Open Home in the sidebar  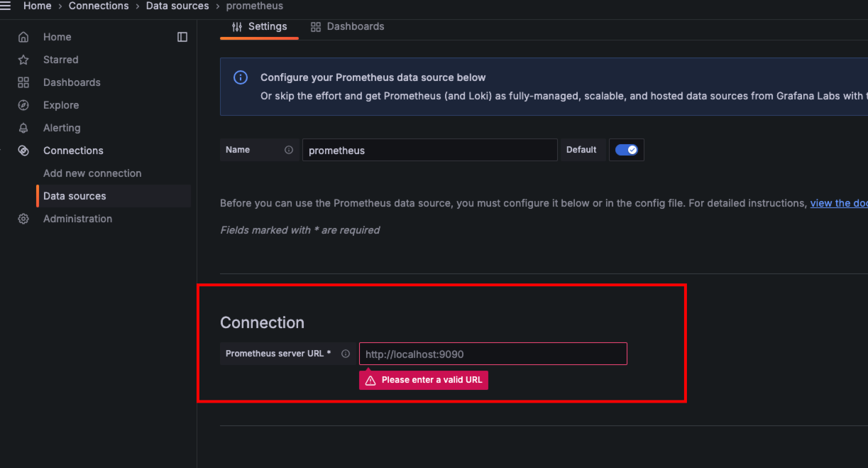[57, 37]
